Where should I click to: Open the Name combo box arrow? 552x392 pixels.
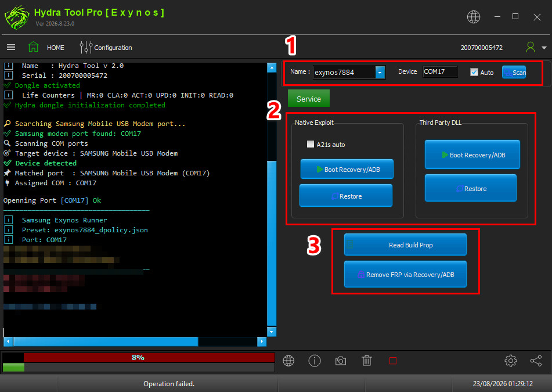pos(380,72)
